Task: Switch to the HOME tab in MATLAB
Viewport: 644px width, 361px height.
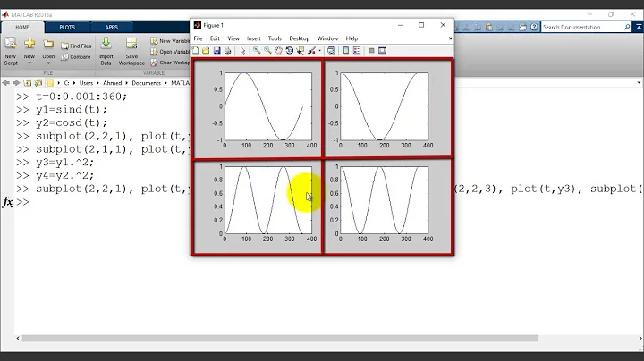Action: pyautogui.click(x=22, y=27)
